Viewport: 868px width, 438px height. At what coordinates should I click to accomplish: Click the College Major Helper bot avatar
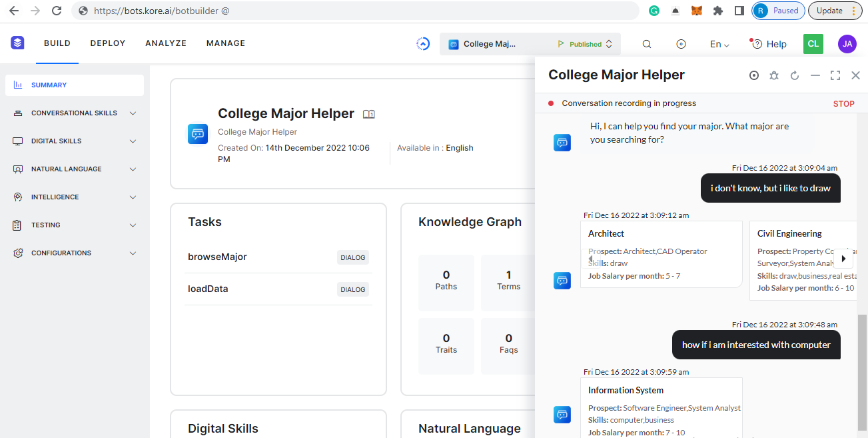point(197,134)
